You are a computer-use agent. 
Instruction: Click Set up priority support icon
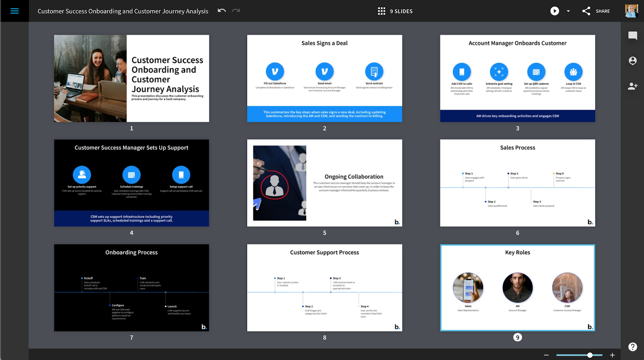[x=82, y=175]
